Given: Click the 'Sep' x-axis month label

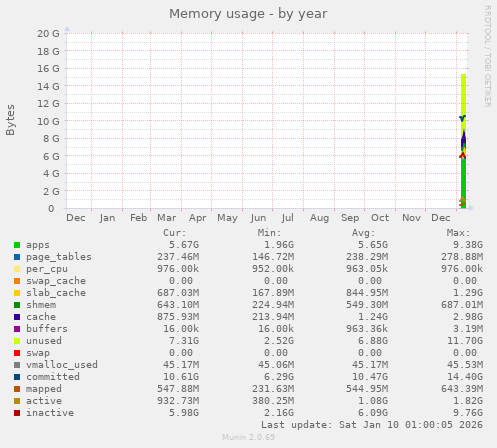Looking at the screenshot, I should (350, 218).
